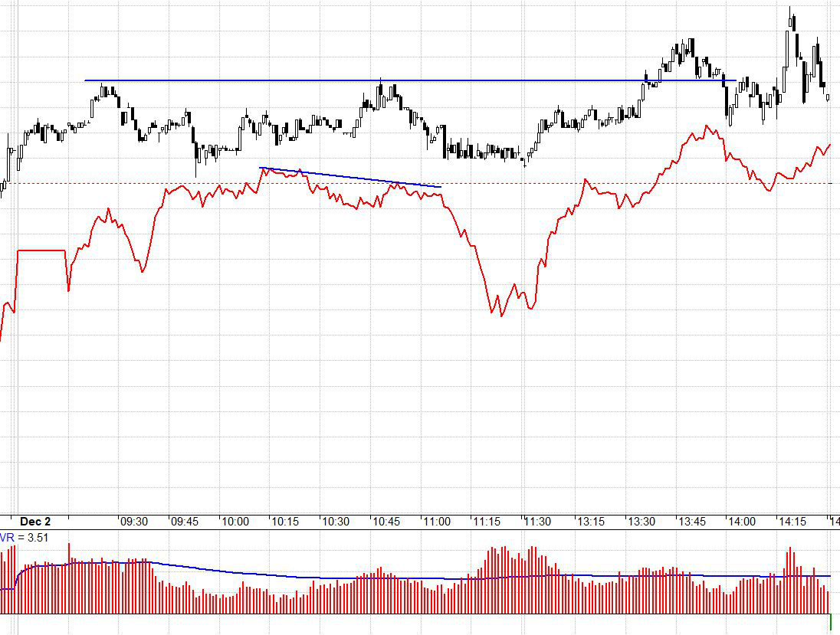Click the 10:45 time axis label
This screenshot has height=635, width=840.
[386, 522]
